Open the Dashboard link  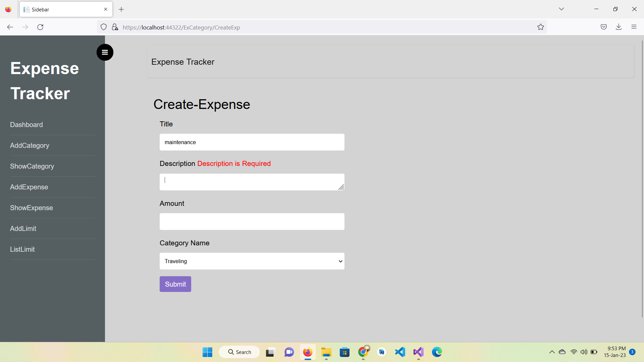[x=26, y=125]
